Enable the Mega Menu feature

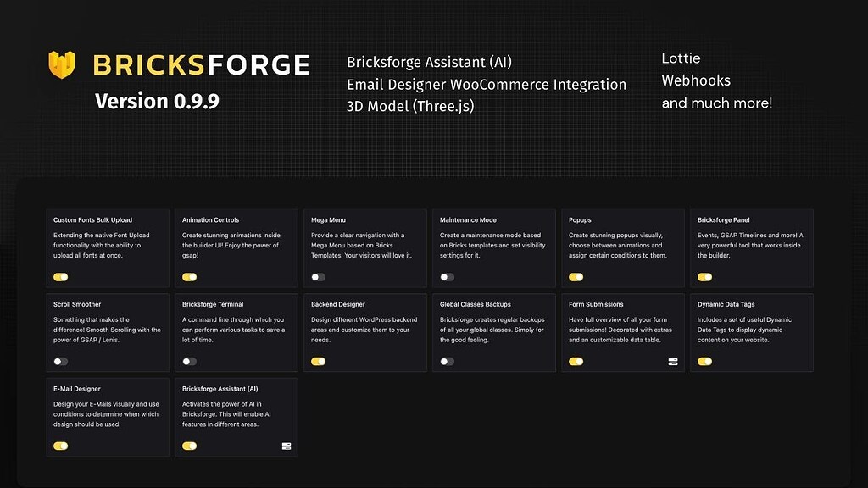click(x=319, y=276)
